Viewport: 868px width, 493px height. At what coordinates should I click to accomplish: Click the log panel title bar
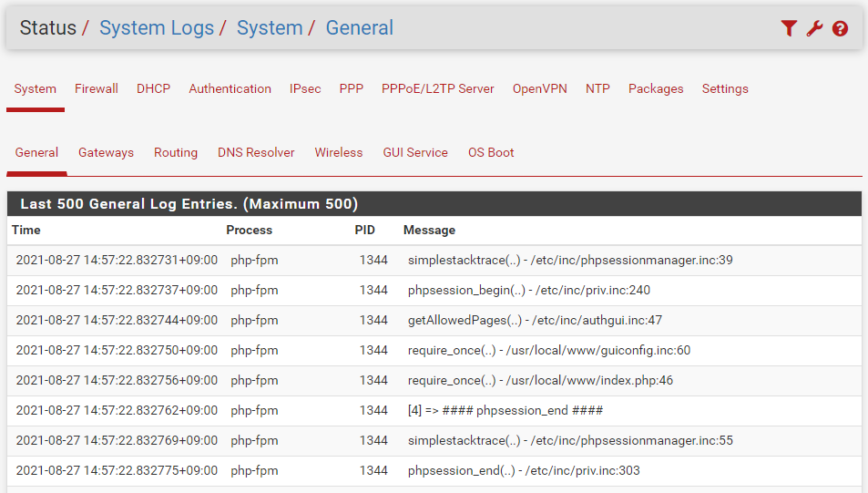(x=434, y=204)
